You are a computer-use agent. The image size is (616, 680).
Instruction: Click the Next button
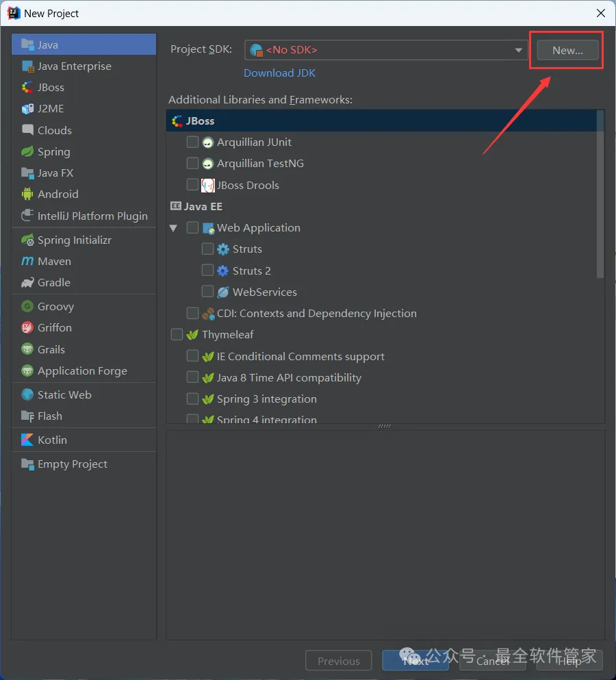tap(415, 661)
